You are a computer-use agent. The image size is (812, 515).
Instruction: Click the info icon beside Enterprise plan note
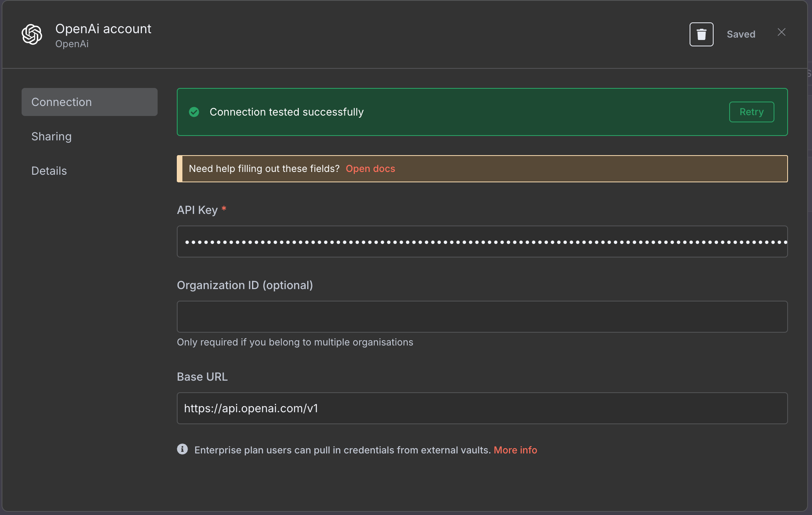point(182,449)
